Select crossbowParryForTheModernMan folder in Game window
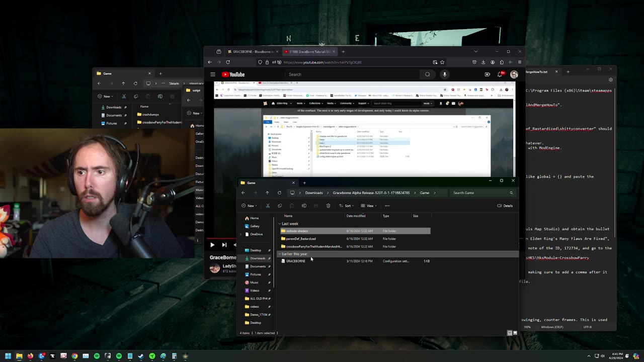Viewport: 644px width, 362px height. click(x=355, y=247)
